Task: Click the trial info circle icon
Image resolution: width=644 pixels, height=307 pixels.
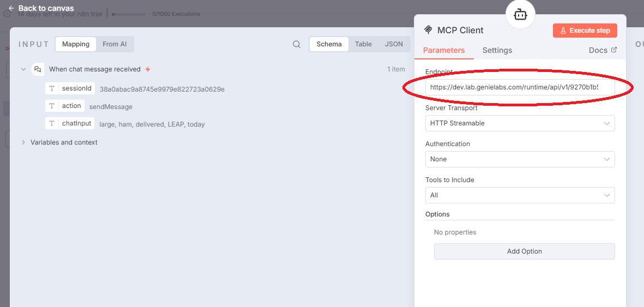Action: (7, 14)
